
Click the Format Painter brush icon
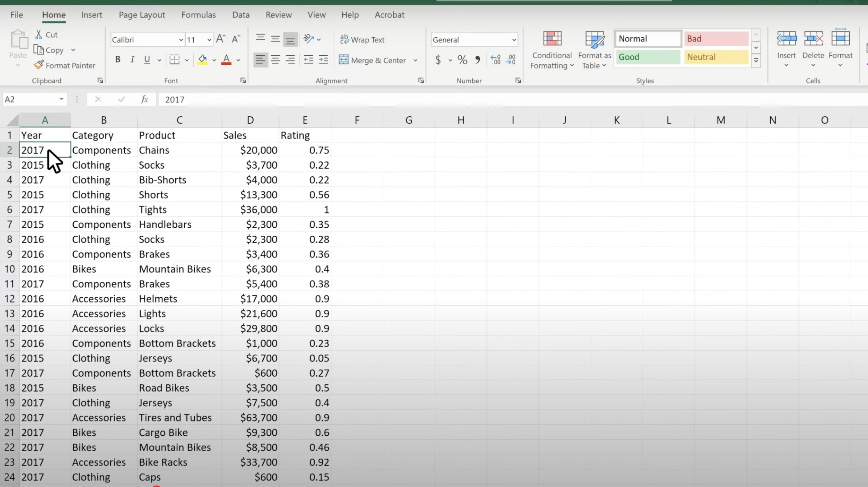[x=39, y=65]
